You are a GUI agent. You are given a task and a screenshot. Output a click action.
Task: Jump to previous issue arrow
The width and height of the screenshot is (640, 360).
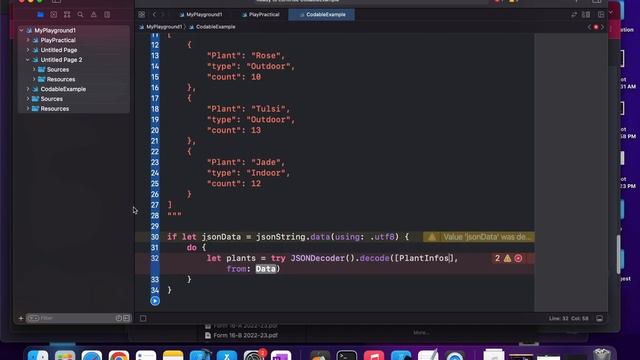[x=589, y=27]
